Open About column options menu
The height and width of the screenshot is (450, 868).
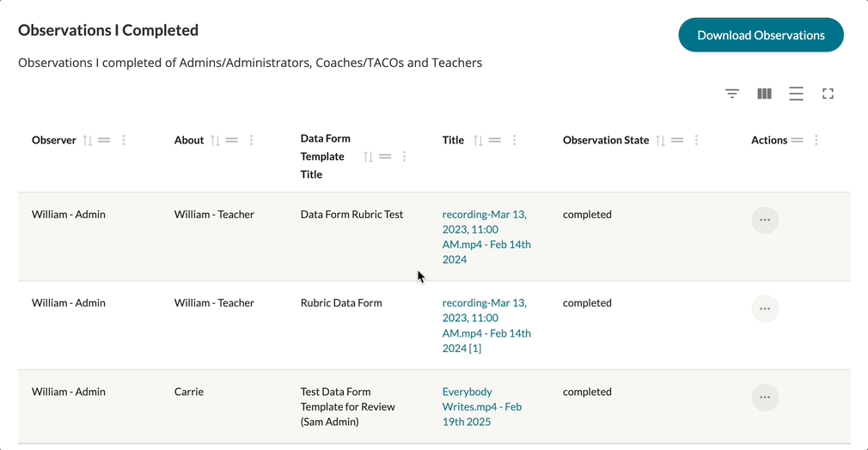coord(251,140)
